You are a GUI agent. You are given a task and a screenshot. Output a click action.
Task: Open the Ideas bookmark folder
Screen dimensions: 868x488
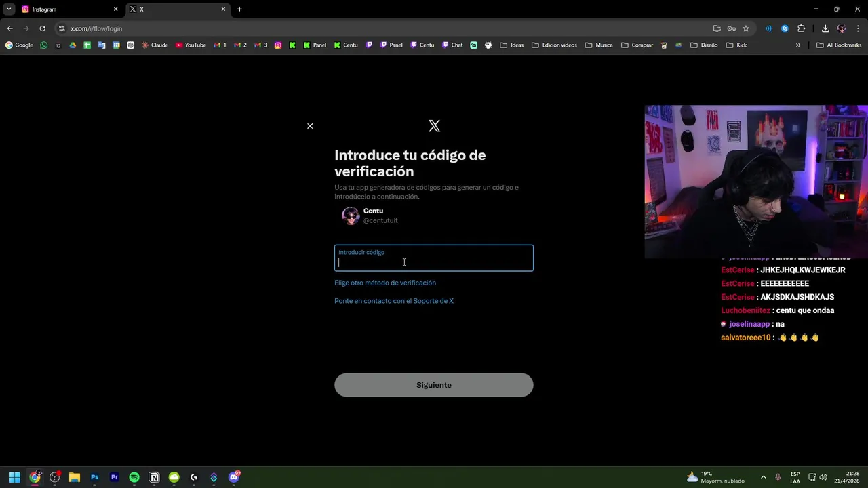click(x=511, y=45)
